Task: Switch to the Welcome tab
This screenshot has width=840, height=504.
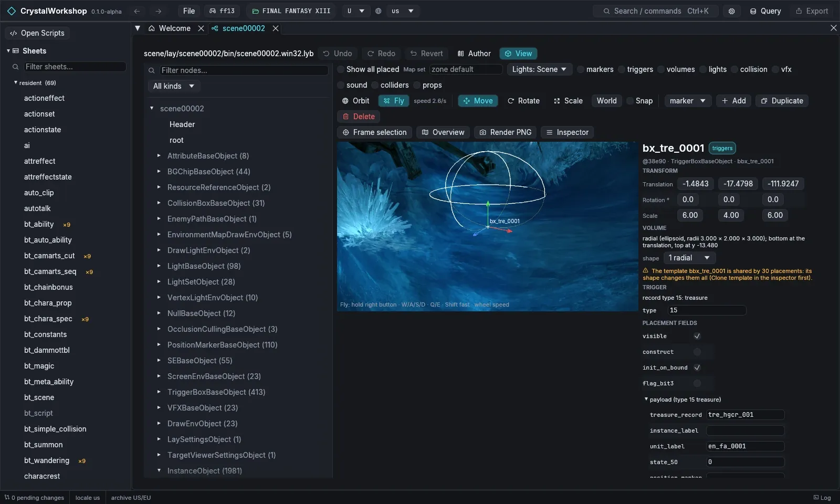Action: pyautogui.click(x=175, y=28)
